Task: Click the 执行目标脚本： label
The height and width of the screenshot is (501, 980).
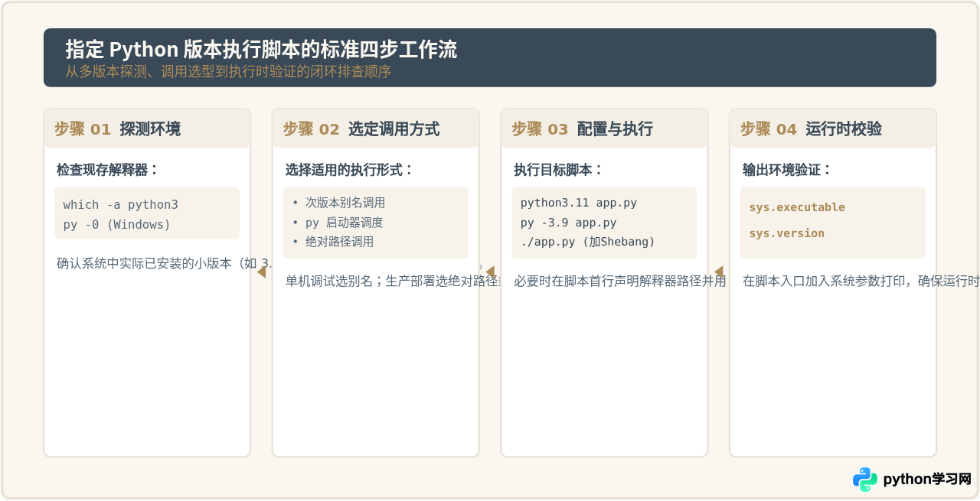Action: 559,170
